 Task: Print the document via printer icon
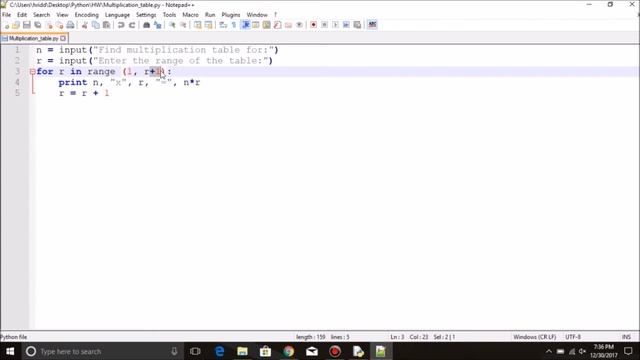click(71, 25)
